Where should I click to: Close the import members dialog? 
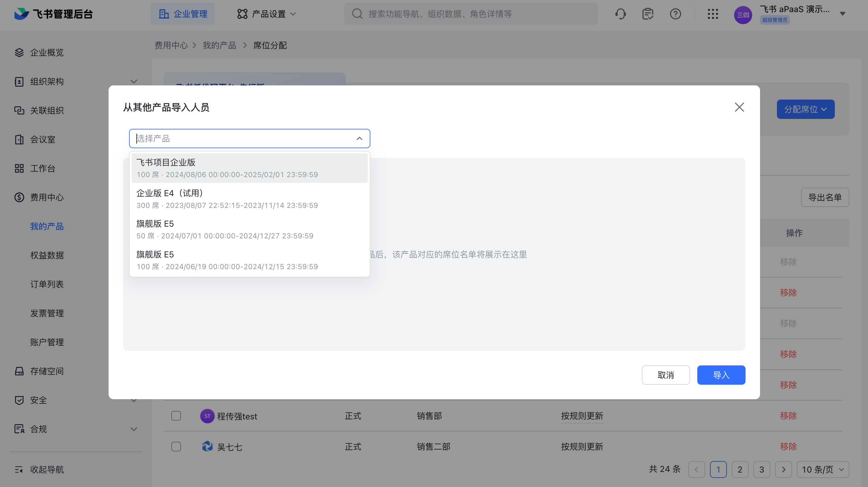739,107
